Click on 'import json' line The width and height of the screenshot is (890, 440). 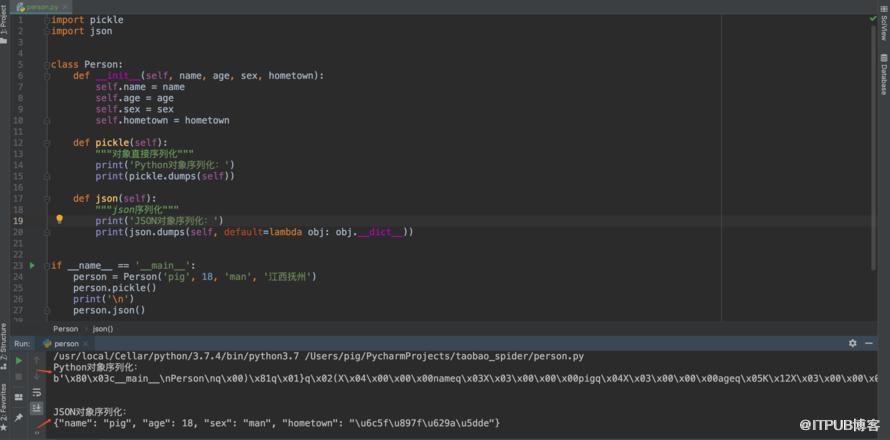81,31
